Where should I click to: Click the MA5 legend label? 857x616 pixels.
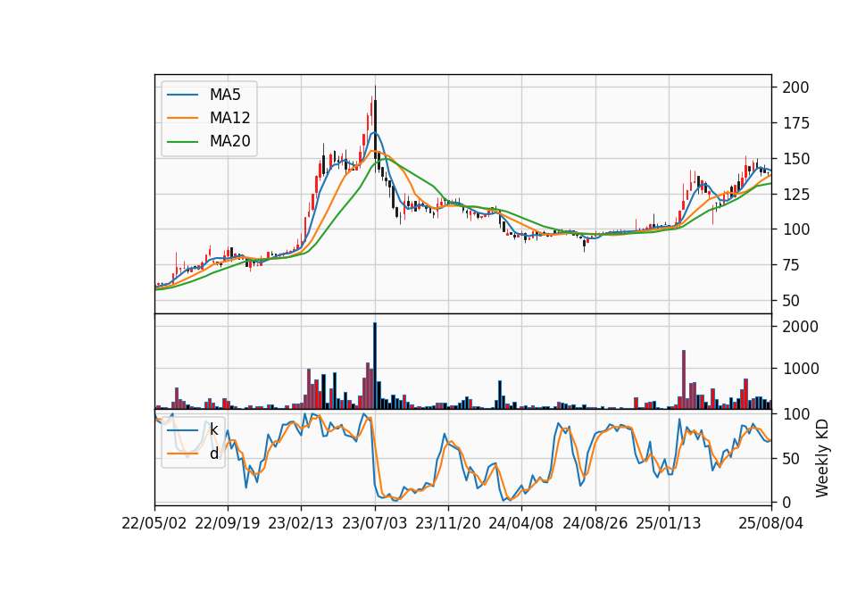tap(225, 95)
